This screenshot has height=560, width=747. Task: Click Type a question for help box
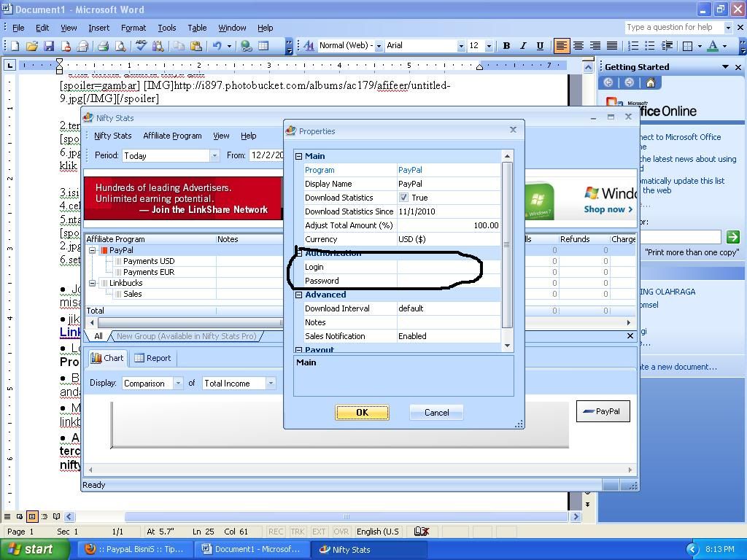(673, 28)
